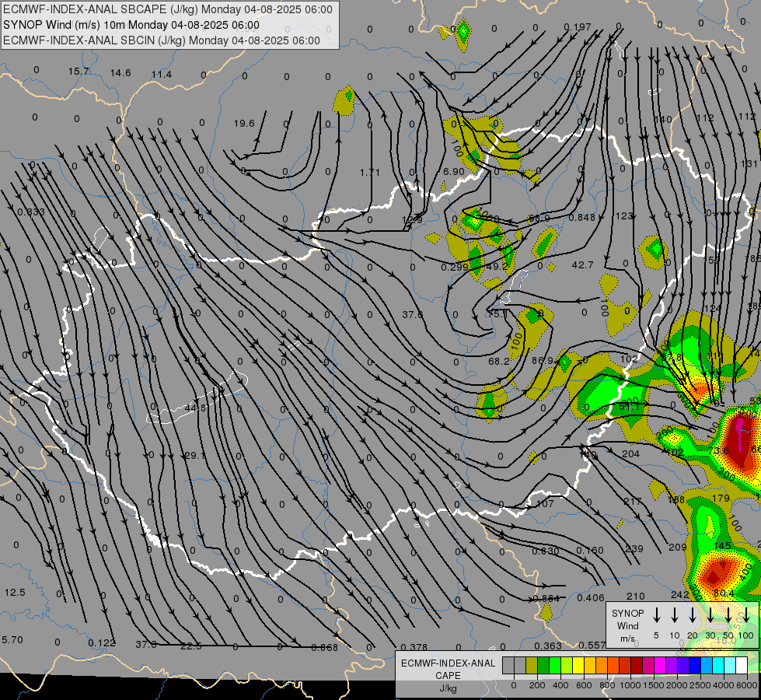
Task: Click the J/kg unit label in the CAPE legend
Action: 448,688
